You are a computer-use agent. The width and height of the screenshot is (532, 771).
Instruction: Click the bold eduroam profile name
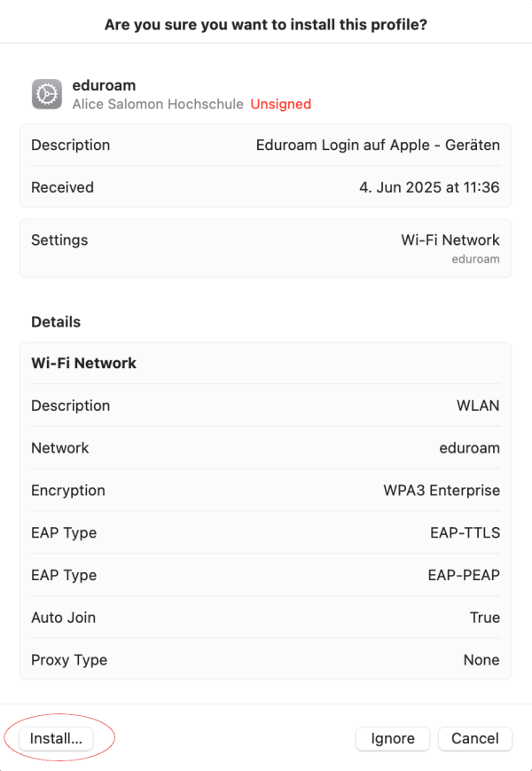coord(104,85)
